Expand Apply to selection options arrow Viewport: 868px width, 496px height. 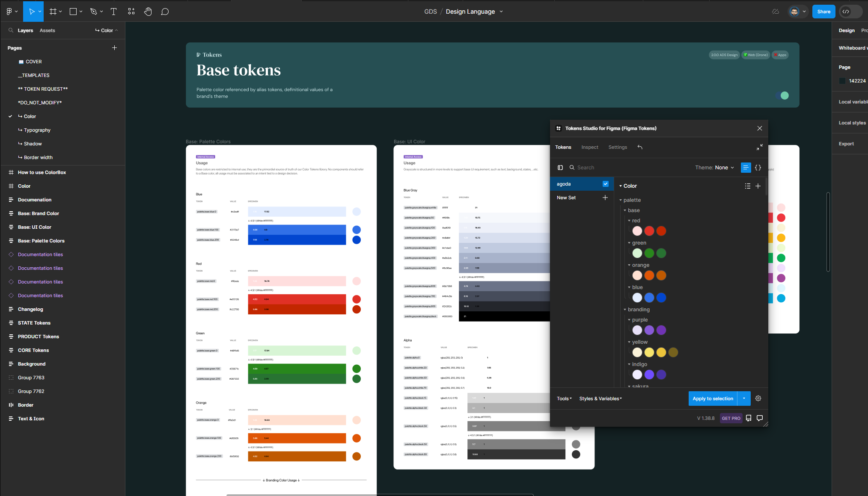point(744,399)
